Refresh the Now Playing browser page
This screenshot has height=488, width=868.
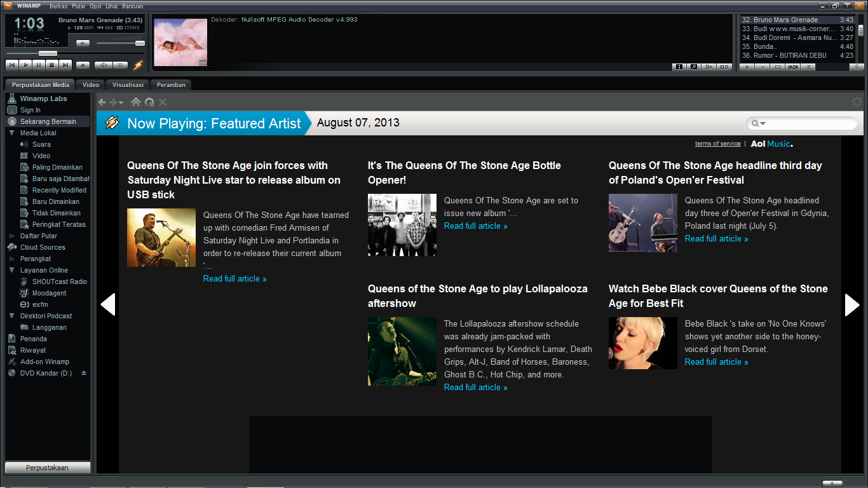[149, 102]
